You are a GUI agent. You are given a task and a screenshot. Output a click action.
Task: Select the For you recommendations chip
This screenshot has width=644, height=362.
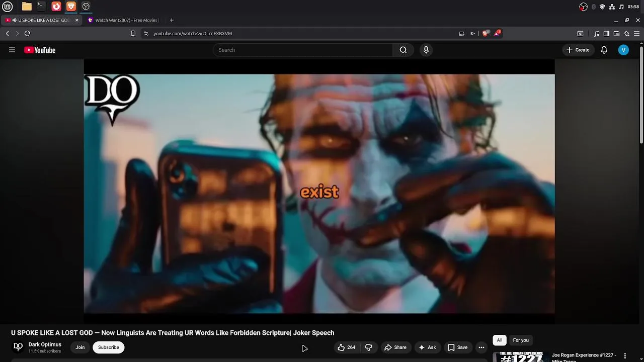pos(521,340)
